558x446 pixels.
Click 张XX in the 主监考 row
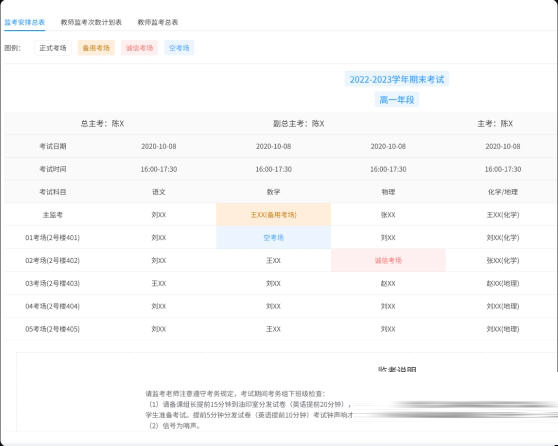click(388, 215)
